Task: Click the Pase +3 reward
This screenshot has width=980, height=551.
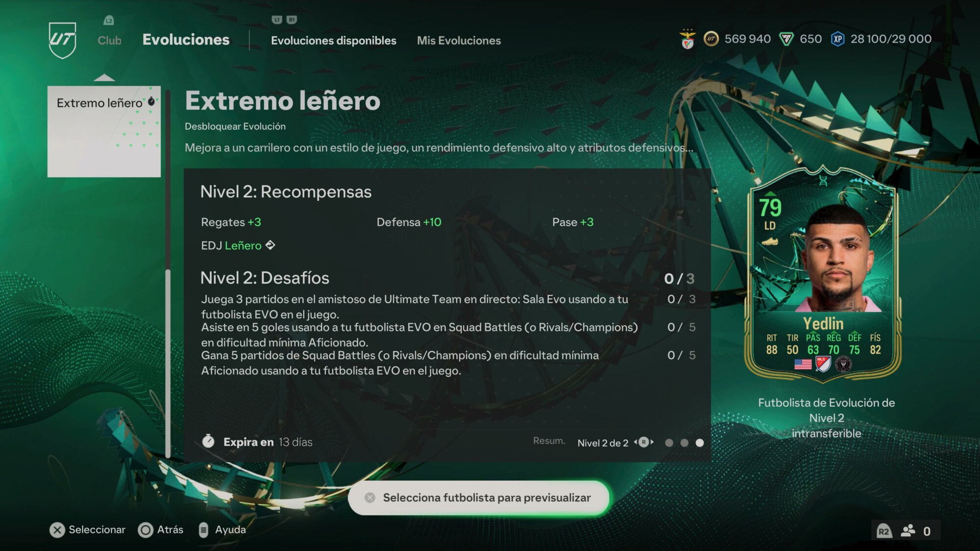Action: (x=572, y=222)
